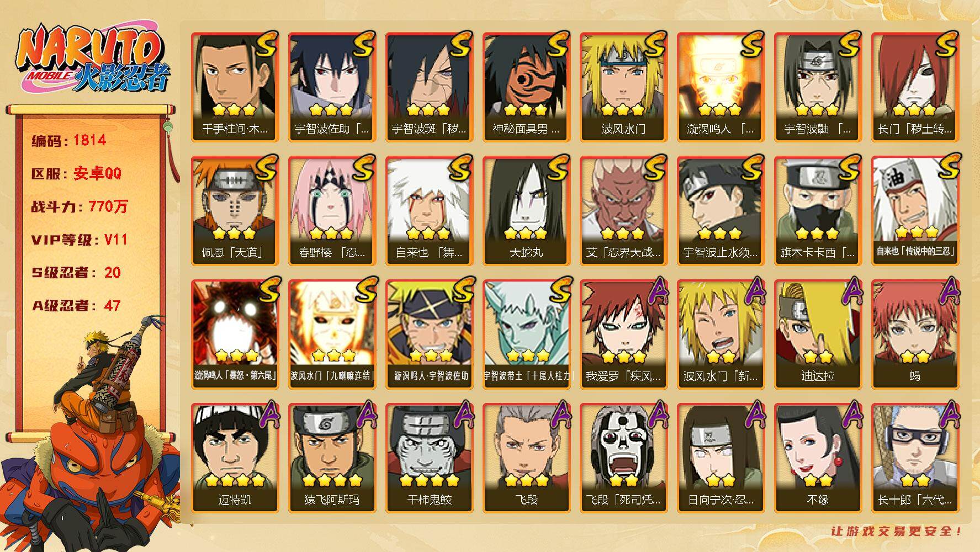Open the 干柿鬼鲛 character card

429,458
